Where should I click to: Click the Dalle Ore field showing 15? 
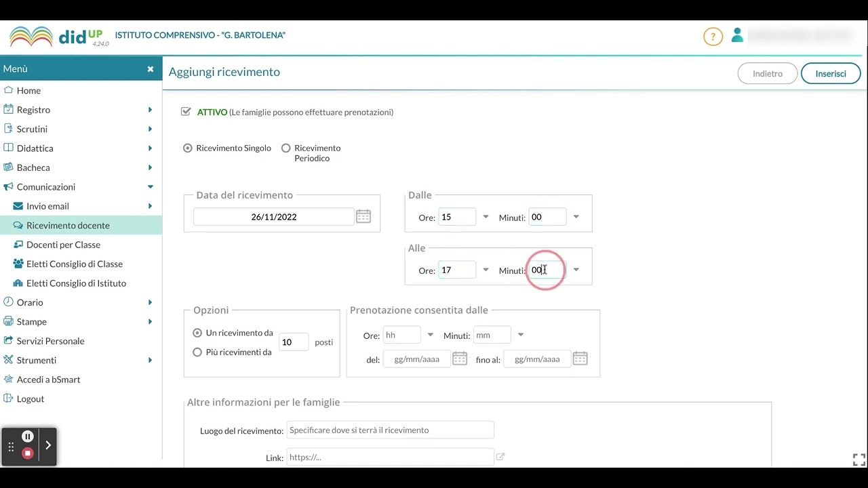pyautogui.click(x=457, y=217)
